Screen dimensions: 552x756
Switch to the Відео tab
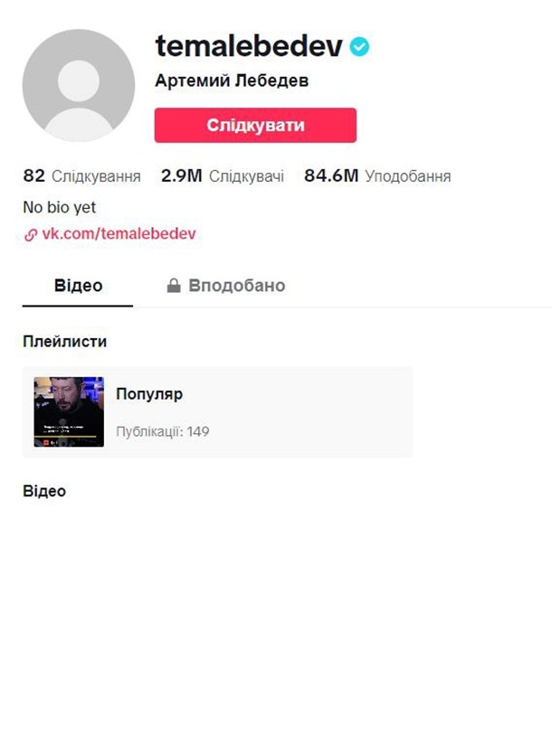[x=78, y=286]
